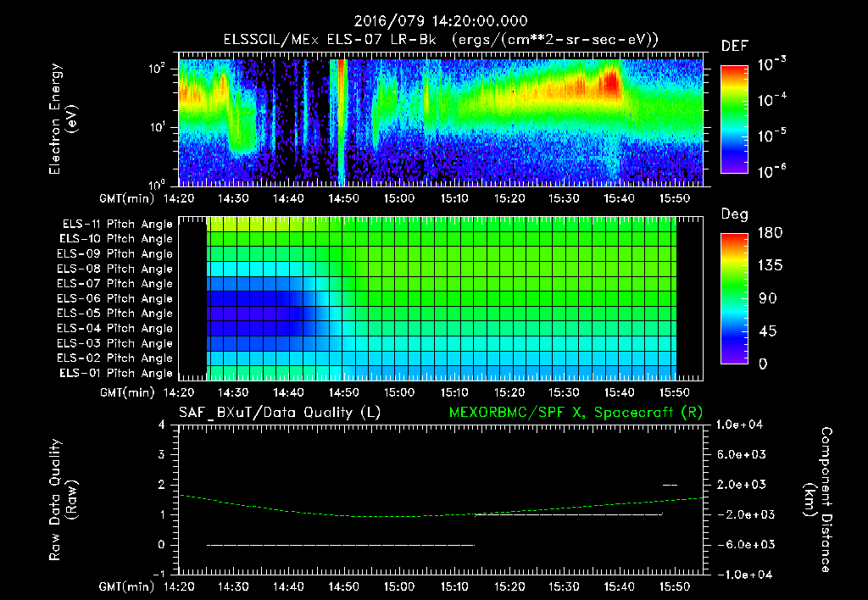Click the Deg colorbar label
The width and height of the screenshot is (868, 600).
tap(735, 214)
